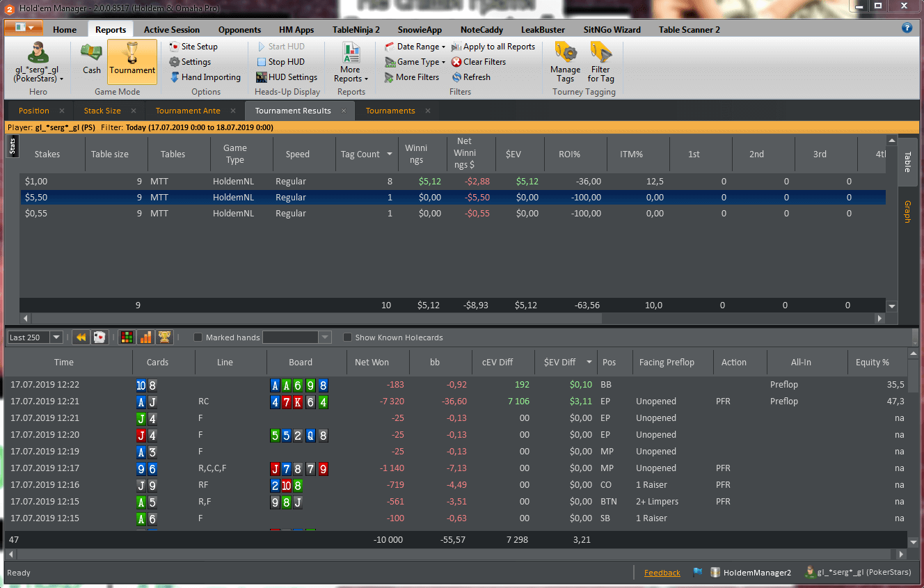Click the results table scroll-down arrow
Image resolution: width=924 pixels, height=588 pixels.
tap(892, 305)
